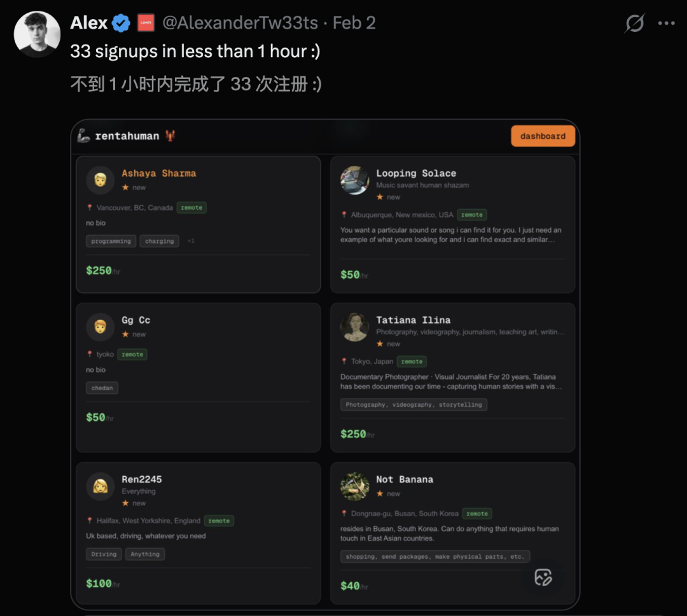Select the Driving skill tag
Image resolution: width=687 pixels, height=616 pixels.
coord(104,554)
